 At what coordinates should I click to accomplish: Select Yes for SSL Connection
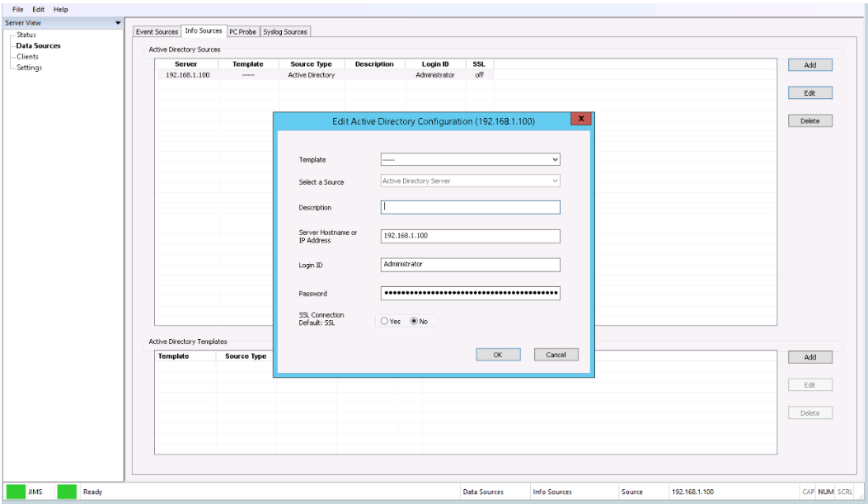tap(383, 322)
